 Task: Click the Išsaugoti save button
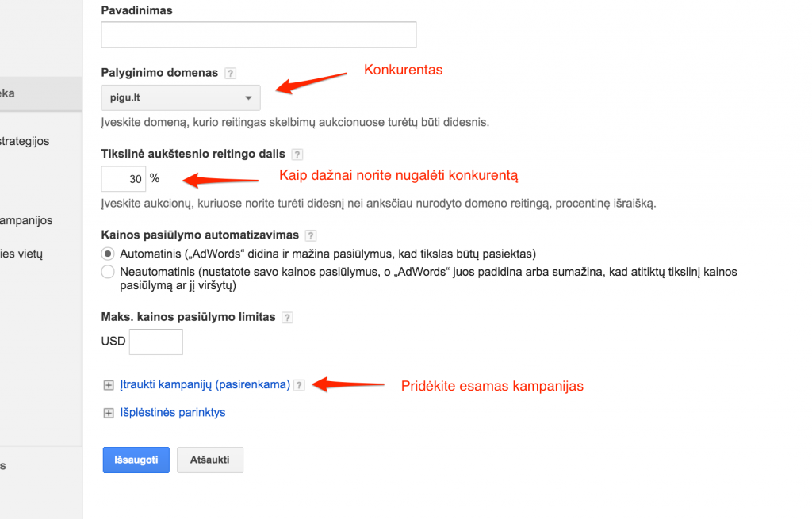tap(136, 460)
